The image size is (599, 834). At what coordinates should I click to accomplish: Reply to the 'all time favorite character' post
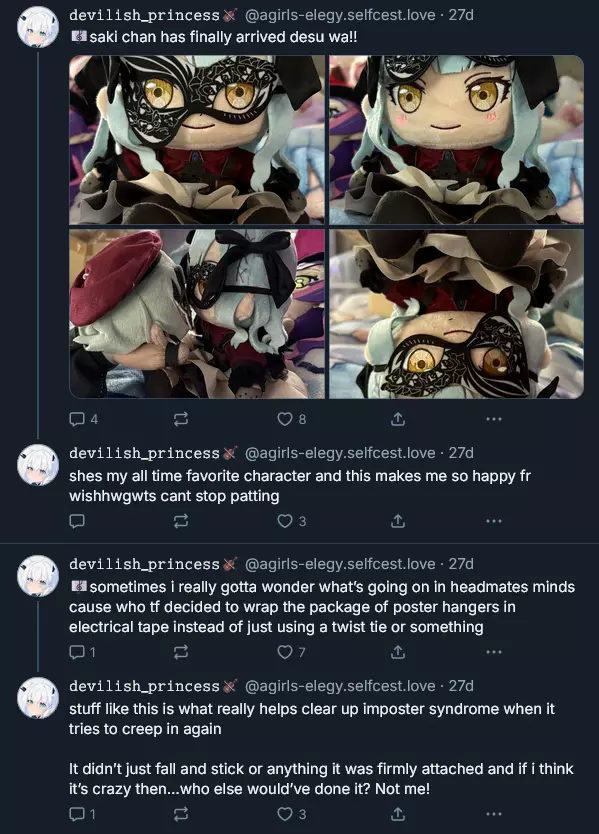click(77, 521)
